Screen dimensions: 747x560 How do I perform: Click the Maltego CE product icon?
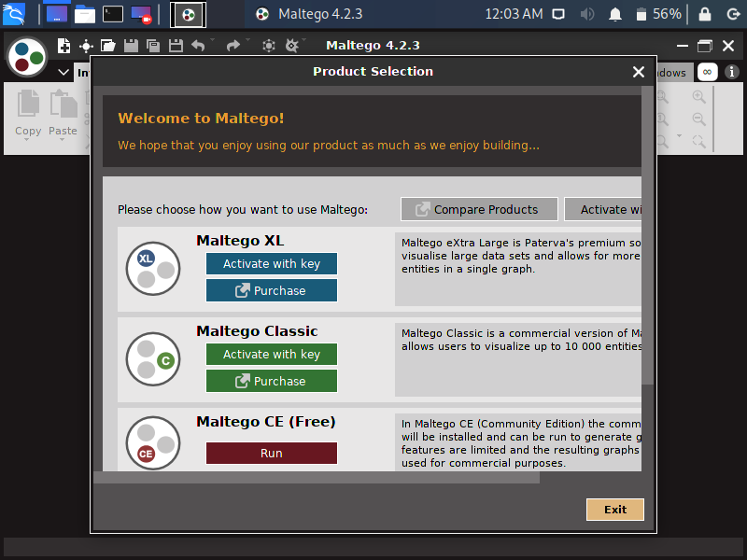point(153,443)
